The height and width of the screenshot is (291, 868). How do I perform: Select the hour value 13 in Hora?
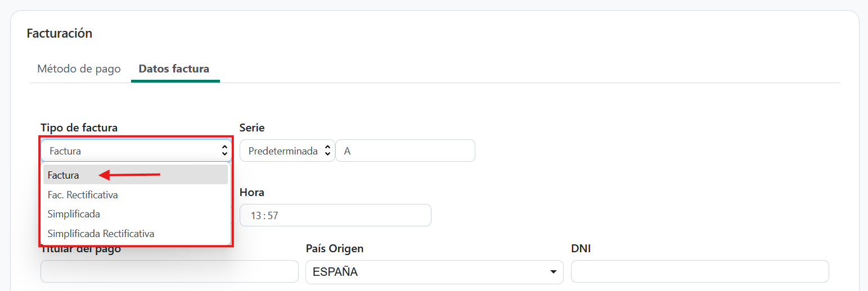click(x=255, y=215)
